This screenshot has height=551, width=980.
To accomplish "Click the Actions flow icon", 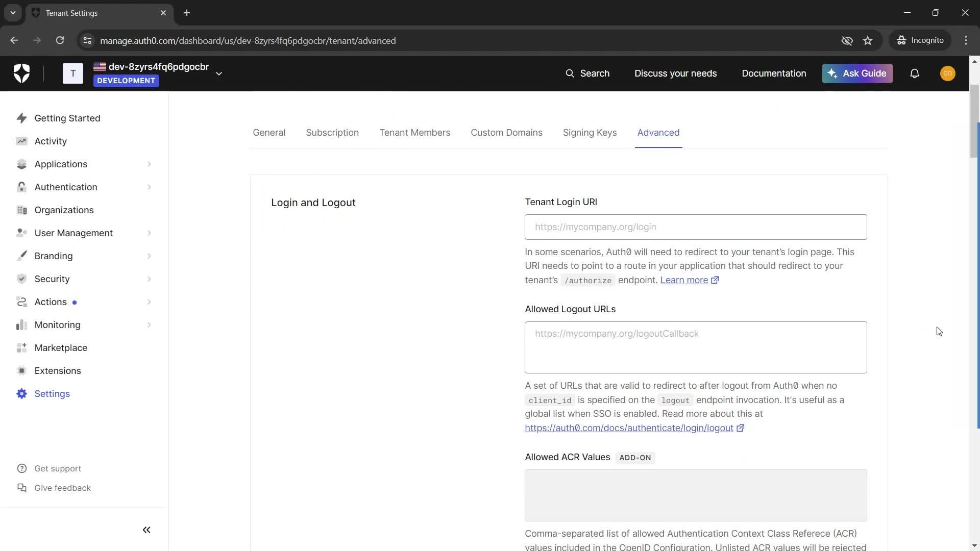I will pos(21,302).
